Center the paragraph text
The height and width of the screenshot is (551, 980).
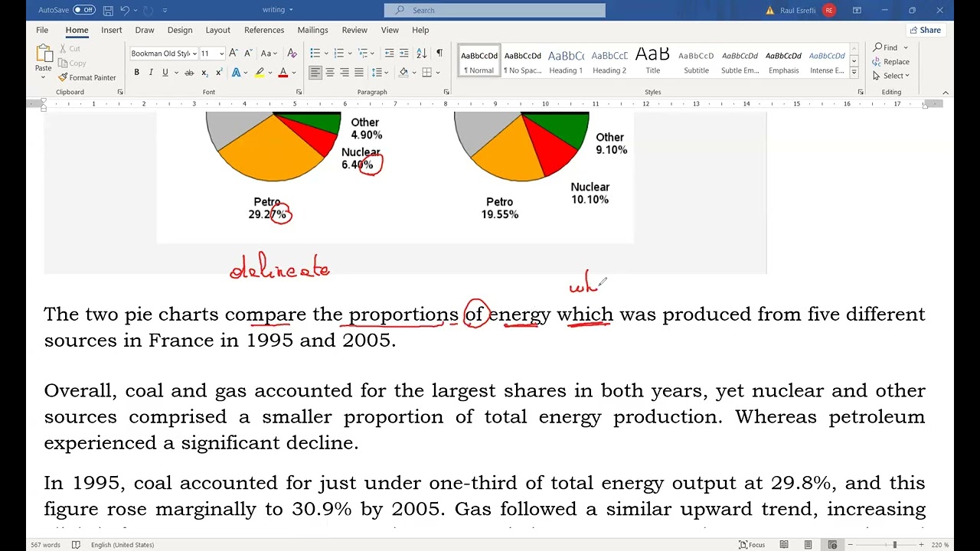pyautogui.click(x=330, y=72)
